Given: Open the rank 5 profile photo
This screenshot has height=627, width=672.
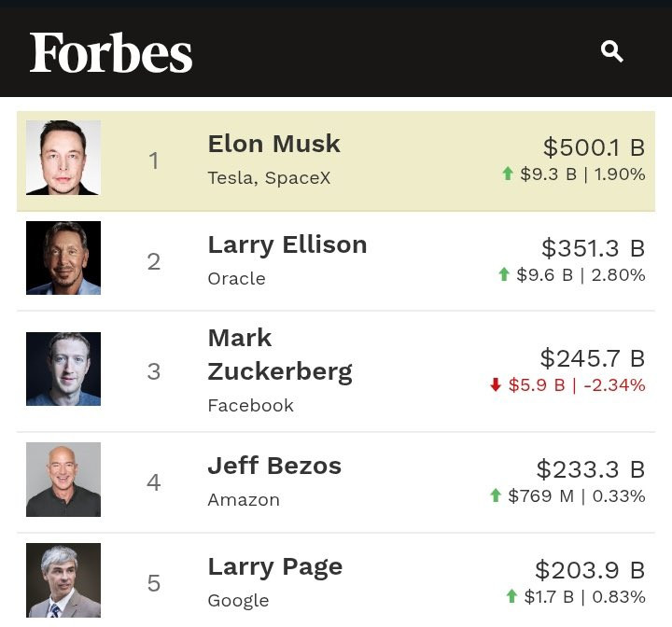Looking at the screenshot, I should (63, 580).
